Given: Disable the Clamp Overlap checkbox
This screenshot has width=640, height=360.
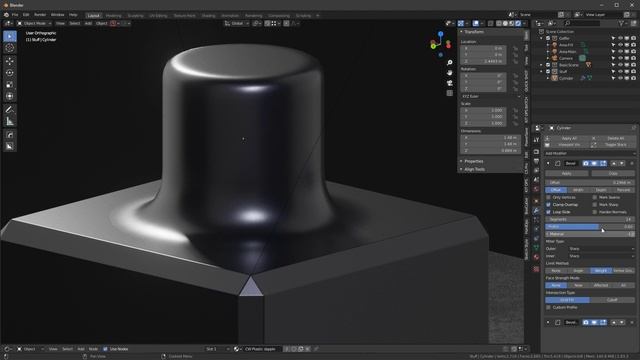Looking at the screenshot, I should [x=549, y=204].
